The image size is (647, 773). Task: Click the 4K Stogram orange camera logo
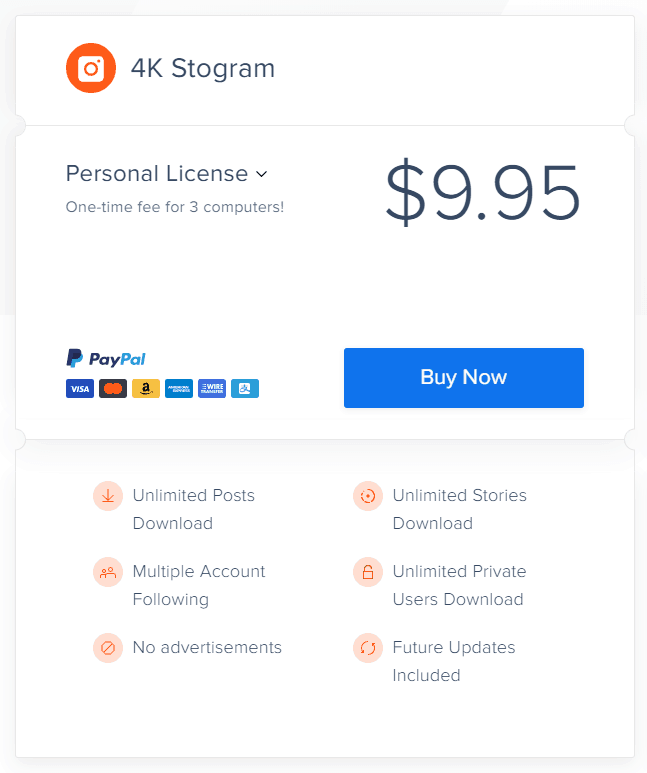(x=91, y=68)
